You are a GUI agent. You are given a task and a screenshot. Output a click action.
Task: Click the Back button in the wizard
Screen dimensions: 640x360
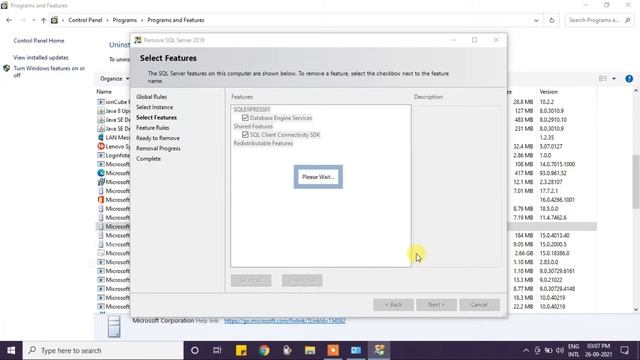pyautogui.click(x=393, y=304)
